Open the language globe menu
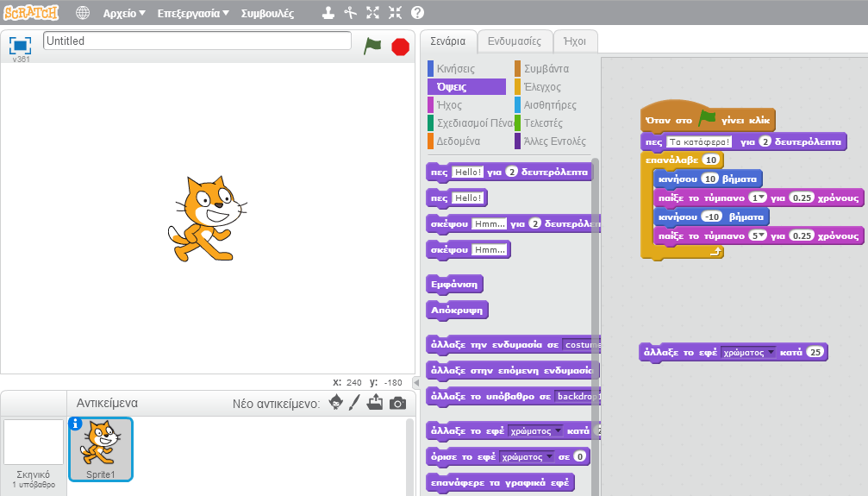Image resolution: width=868 pixels, height=496 pixels. pyautogui.click(x=83, y=13)
